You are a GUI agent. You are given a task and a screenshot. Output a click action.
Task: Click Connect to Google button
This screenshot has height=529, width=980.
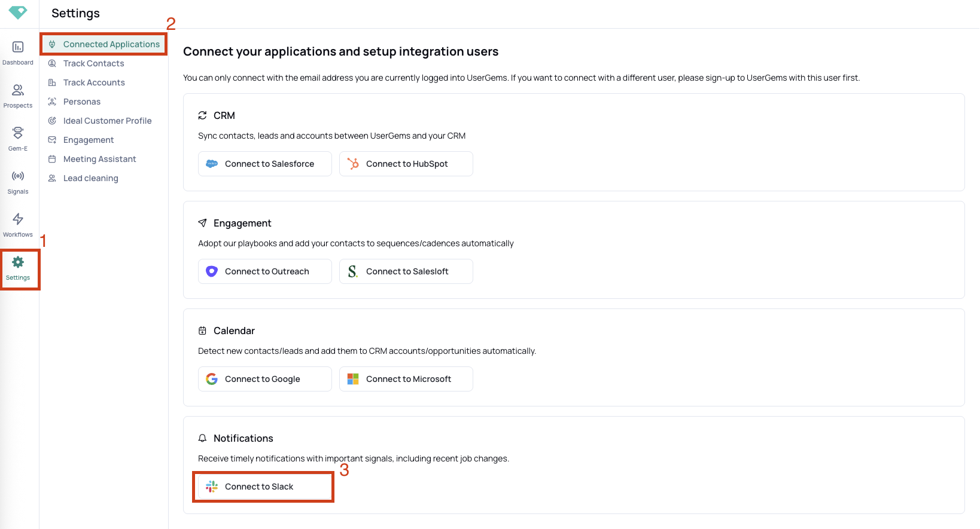tap(265, 379)
